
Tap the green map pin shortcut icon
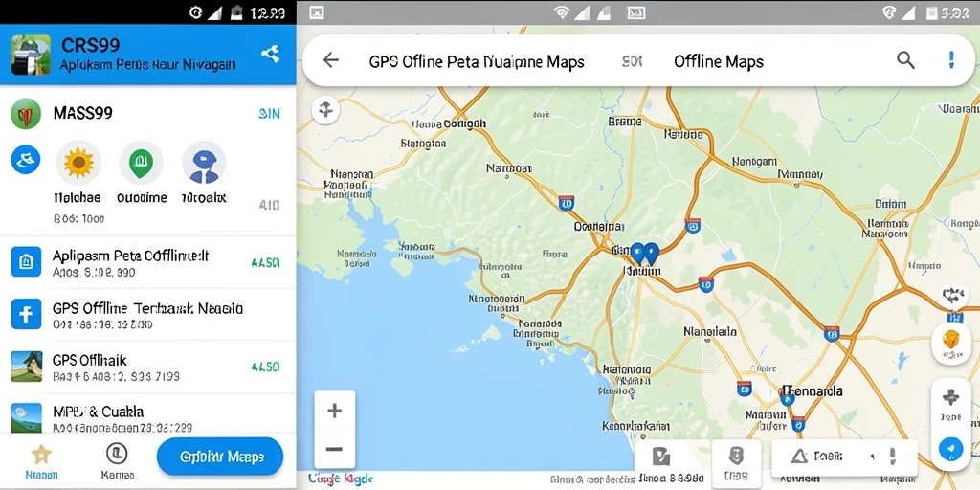[x=142, y=163]
